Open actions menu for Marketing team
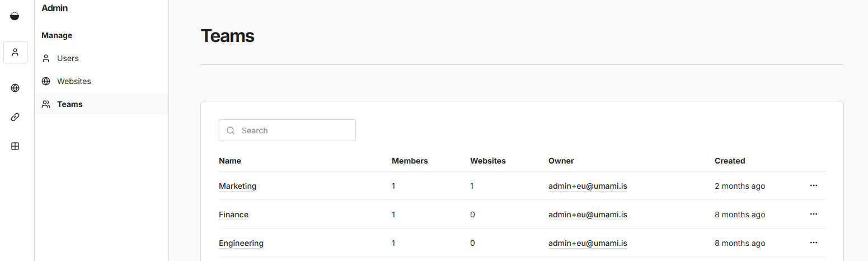This screenshot has height=261, width=868. [813, 185]
